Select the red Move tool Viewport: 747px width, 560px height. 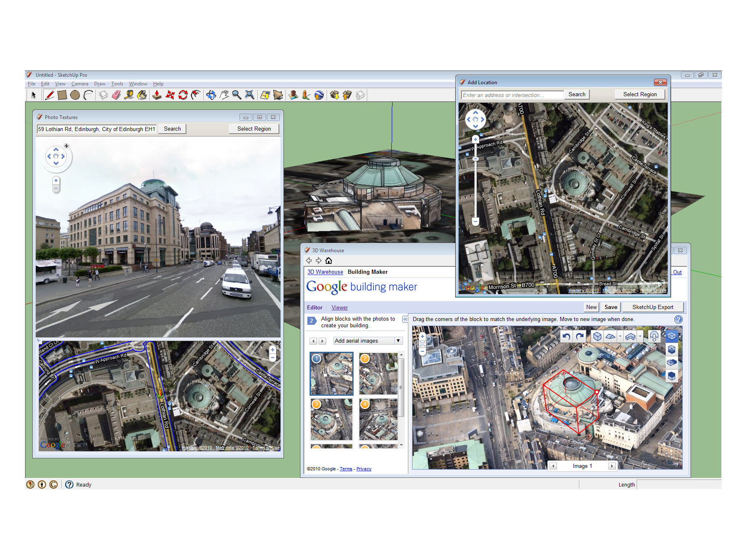pos(170,95)
